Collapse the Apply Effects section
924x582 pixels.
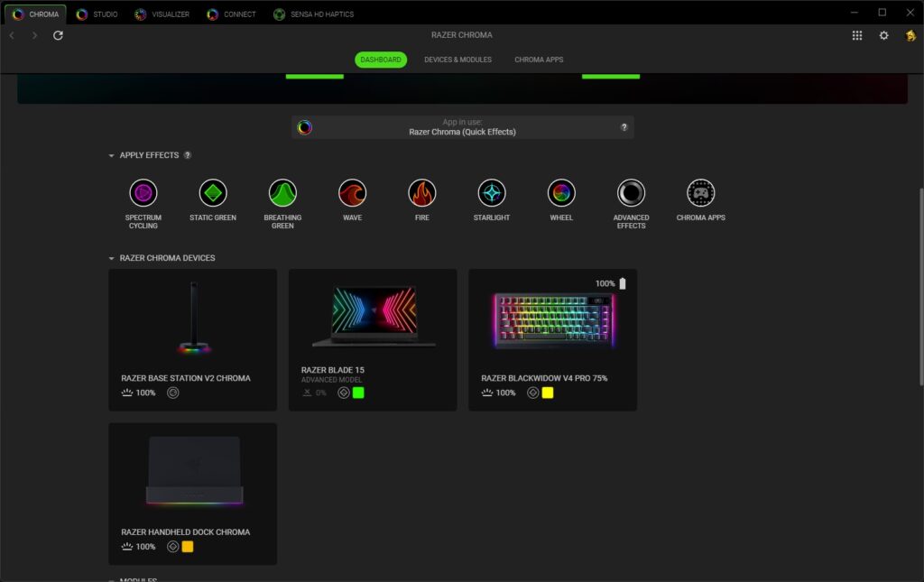(x=111, y=155)
